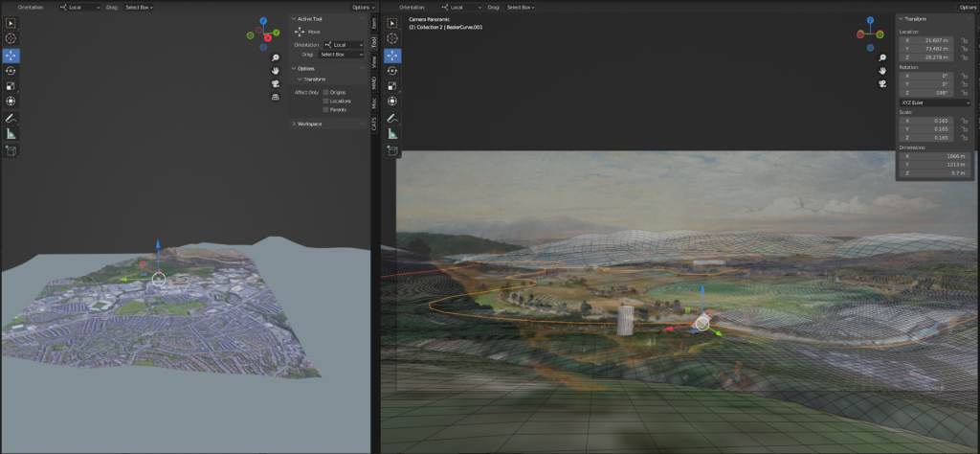Select the Scale tool in camera viewport
Screen dimensions: 980x454
(392, 85)
